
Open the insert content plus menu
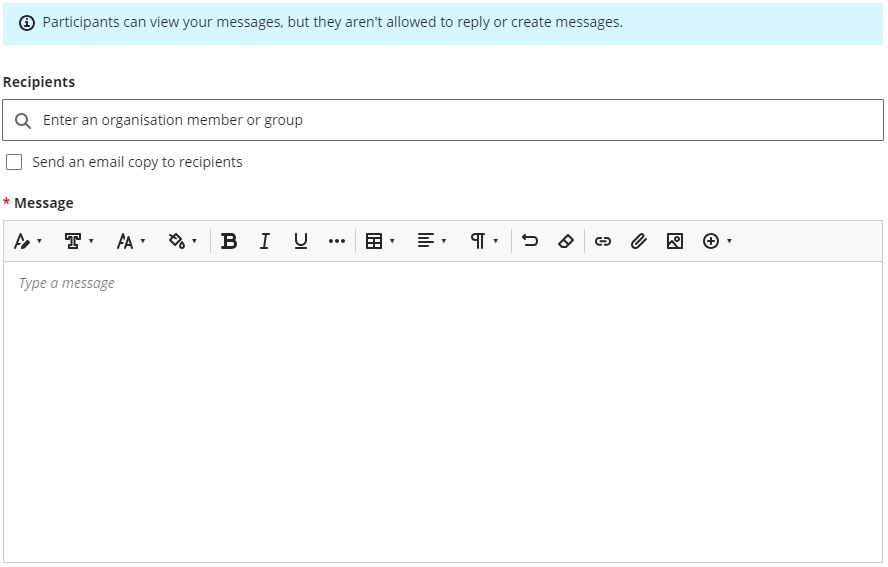click(717, 241)
